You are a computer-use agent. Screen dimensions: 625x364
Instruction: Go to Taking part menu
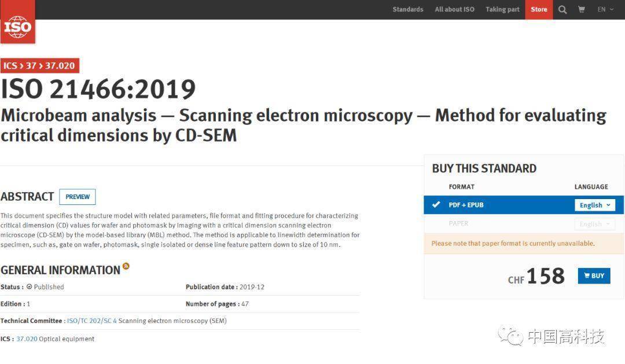(502, 9)
